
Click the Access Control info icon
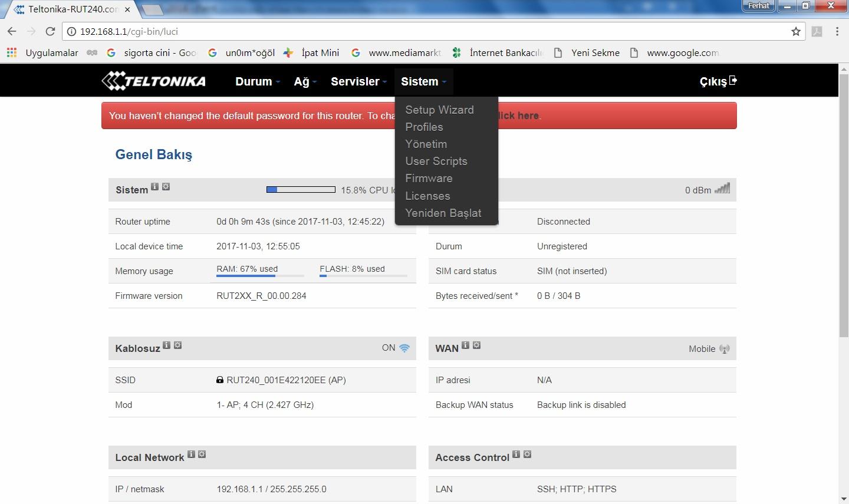[516, 454]
